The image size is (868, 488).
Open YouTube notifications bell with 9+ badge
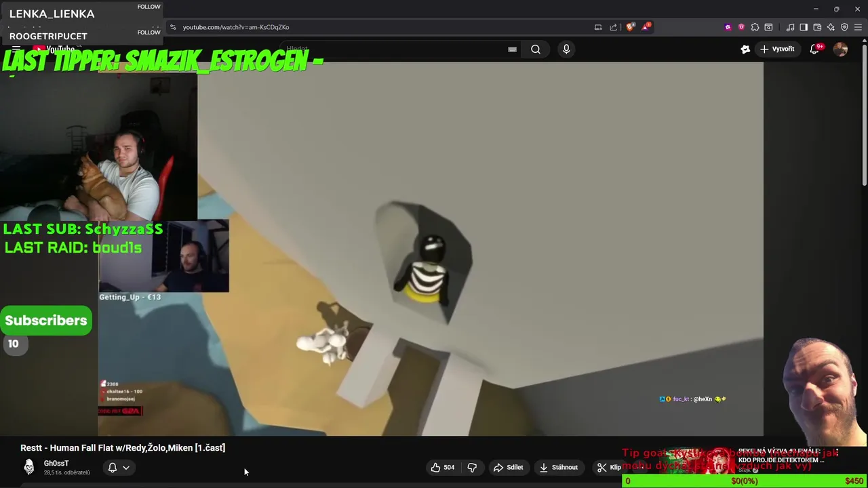click(x=816, y=49)
